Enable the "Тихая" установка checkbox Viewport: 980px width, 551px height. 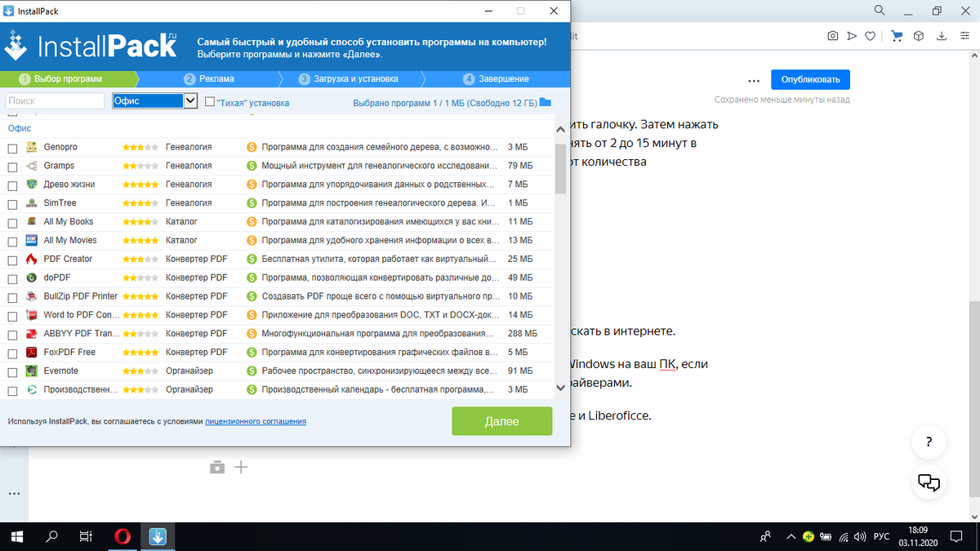[210, 102]
